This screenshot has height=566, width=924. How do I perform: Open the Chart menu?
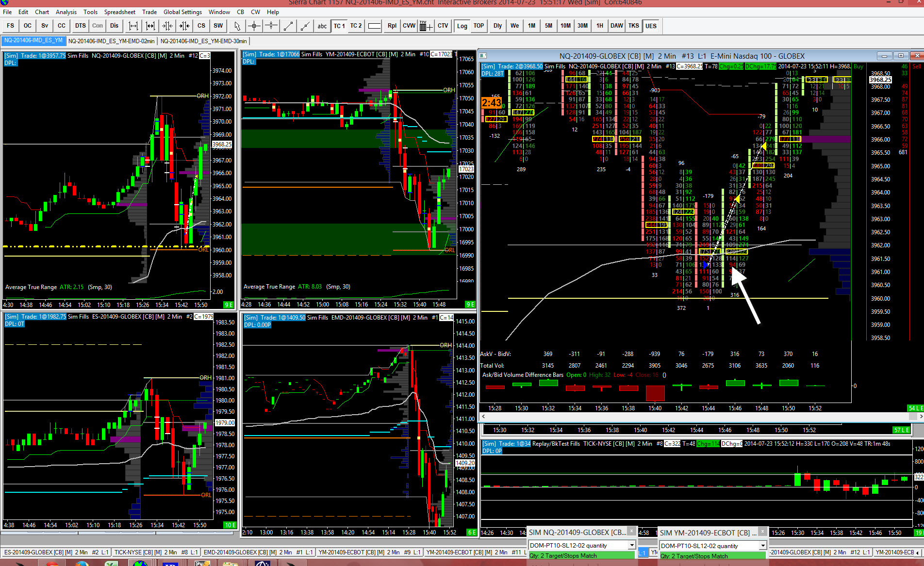[42, 12]
